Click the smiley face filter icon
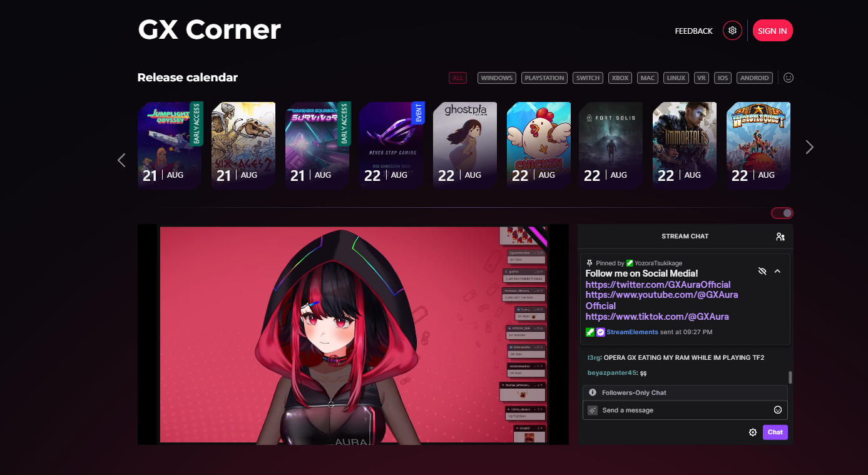This screenshot has width=868, height=475. [789, 78]
